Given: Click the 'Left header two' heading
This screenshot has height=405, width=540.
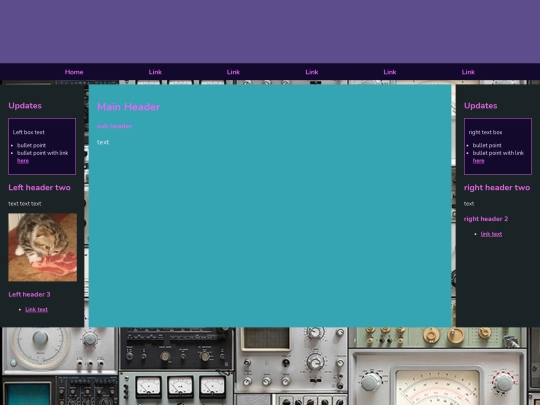Looking at the screenshot, I should point(39,187).
